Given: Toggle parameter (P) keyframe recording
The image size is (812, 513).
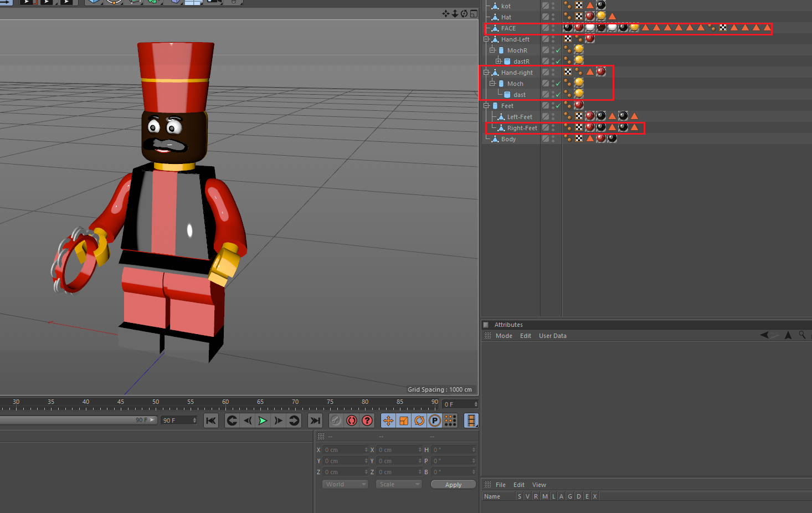Looking at the screenshot, I should point(435,420).
